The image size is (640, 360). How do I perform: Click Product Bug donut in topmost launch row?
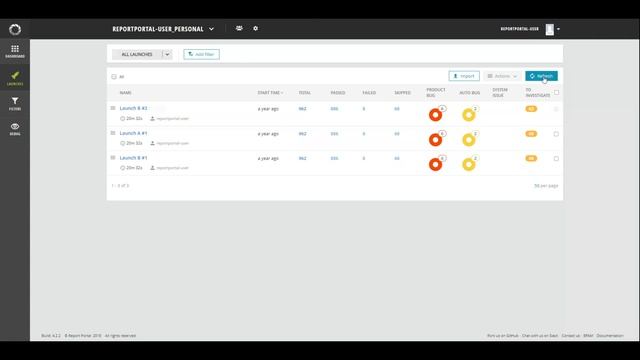(x=436, y=115)
